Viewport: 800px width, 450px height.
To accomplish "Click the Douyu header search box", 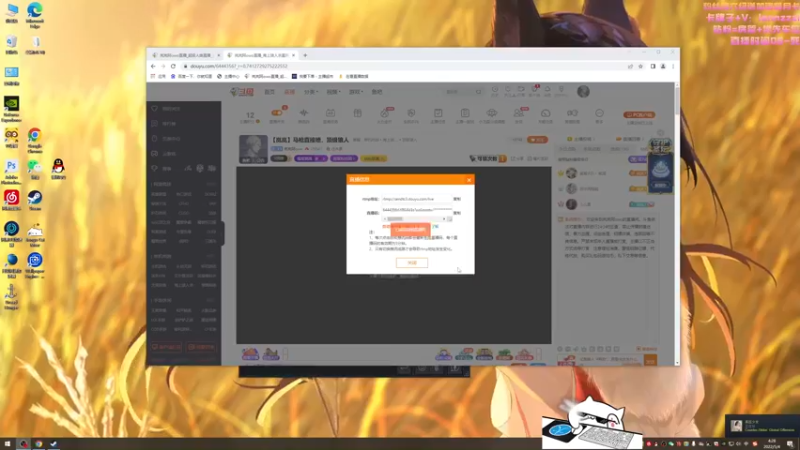I will tap(463, 92).
